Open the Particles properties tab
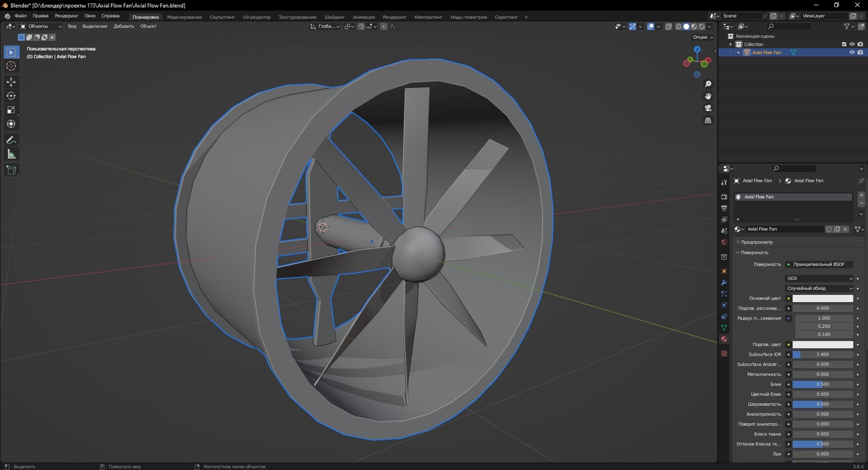The height and width of the screenshot is (470, 868). (724, 294)
